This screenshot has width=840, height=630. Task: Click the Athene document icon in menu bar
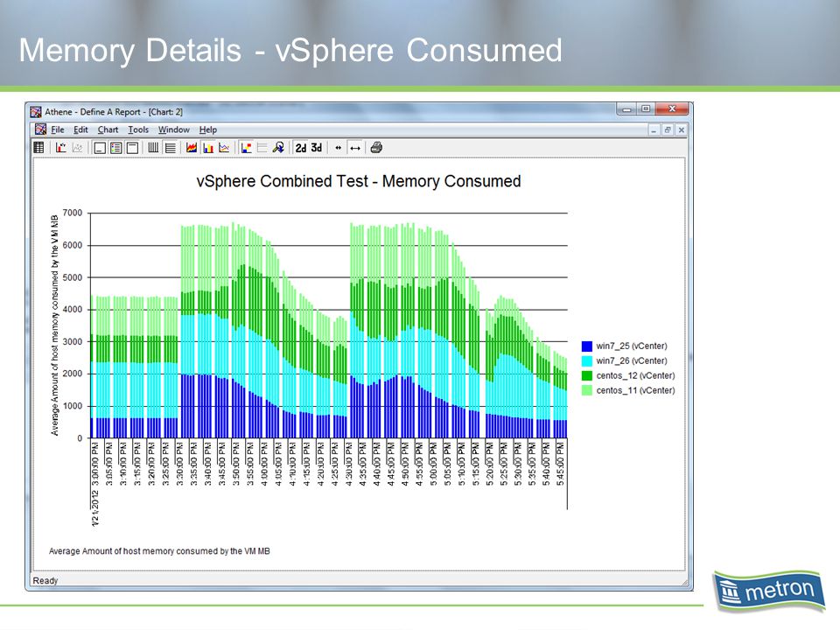[40, 129]
